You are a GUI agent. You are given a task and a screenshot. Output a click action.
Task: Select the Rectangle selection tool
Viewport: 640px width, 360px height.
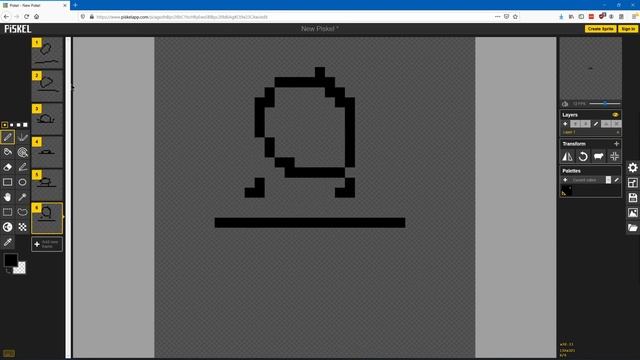pyautogui.click(x=7, y=212)
